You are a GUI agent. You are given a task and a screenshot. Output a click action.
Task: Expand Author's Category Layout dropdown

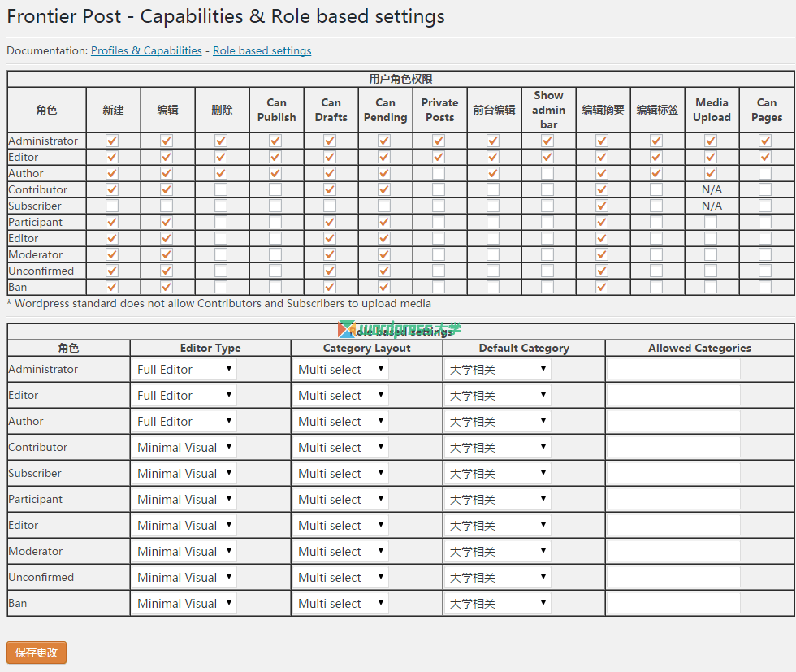coord(340,421)
